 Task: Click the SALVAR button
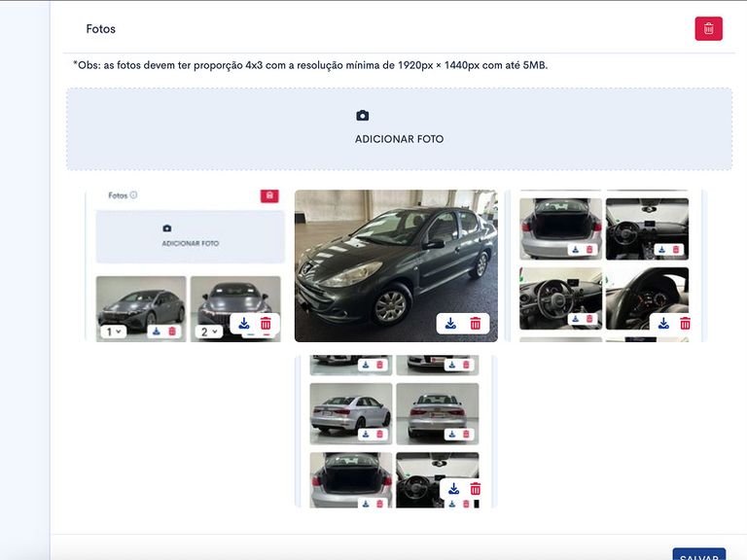[698, 556]
